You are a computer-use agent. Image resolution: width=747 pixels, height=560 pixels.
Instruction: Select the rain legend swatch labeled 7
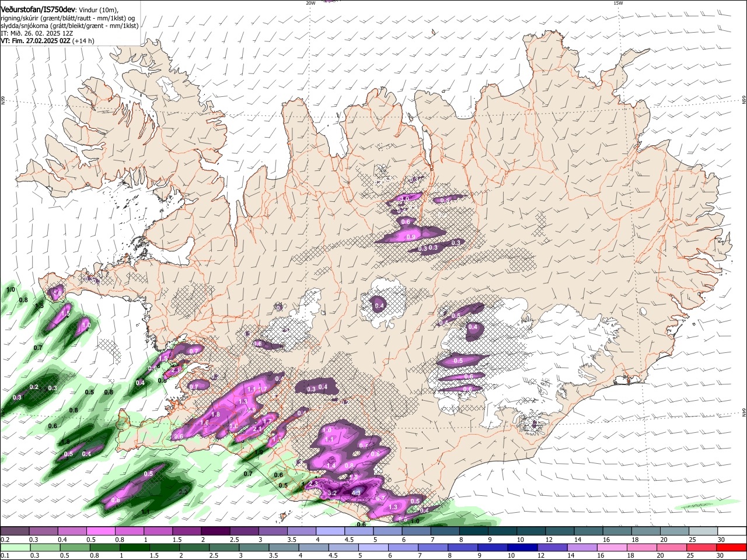tap(432, 547)
